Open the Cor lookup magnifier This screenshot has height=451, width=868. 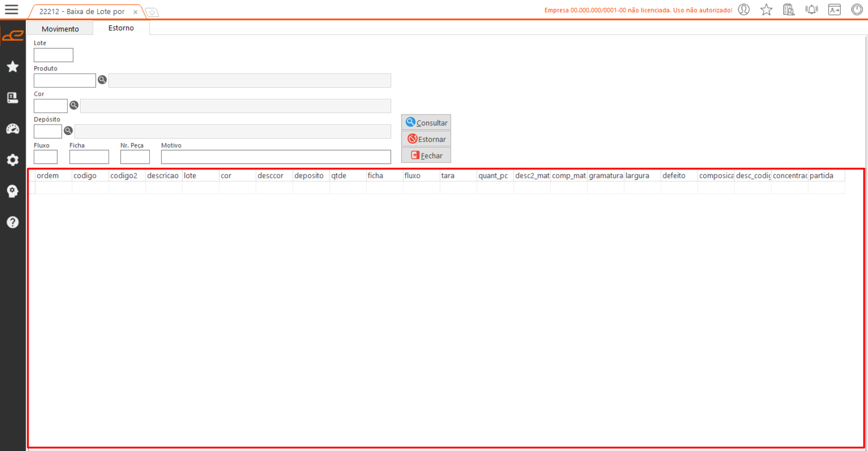[x=74, y=105]
